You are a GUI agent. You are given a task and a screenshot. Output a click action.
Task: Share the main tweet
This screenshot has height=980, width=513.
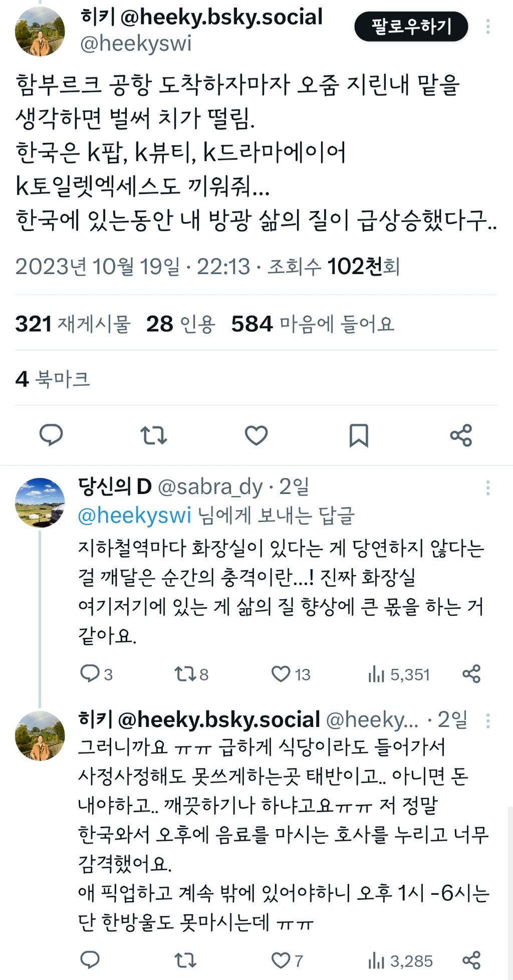461,435
